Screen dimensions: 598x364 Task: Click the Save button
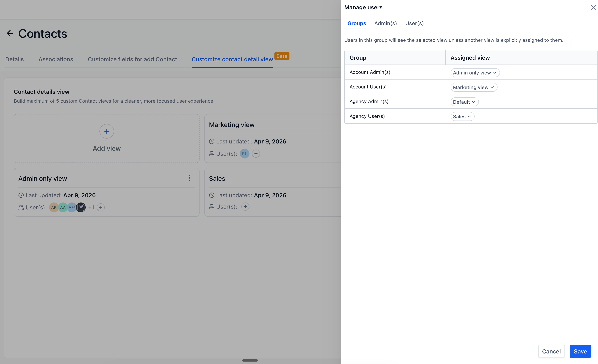click(580, 351)
